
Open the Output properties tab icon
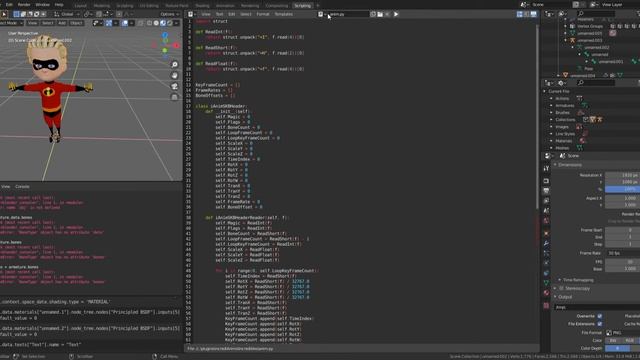(547, 191)
